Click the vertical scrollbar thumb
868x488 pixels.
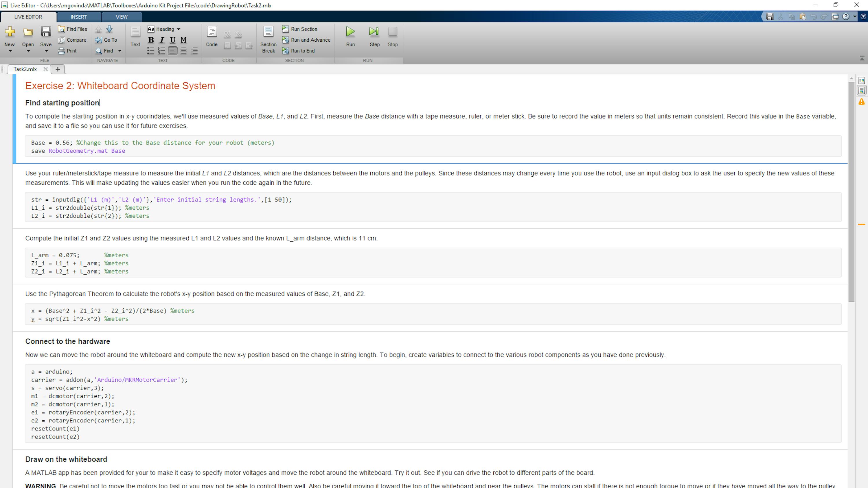[851, 191]
